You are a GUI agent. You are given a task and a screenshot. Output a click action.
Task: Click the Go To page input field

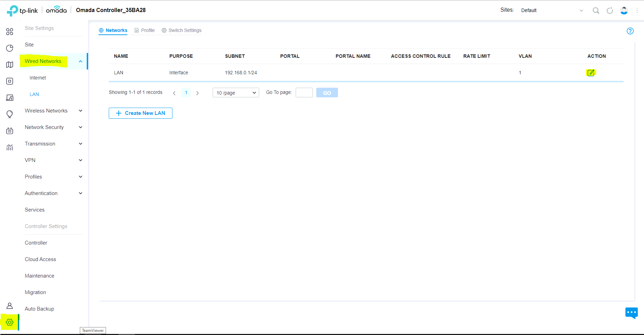point(304,93)
